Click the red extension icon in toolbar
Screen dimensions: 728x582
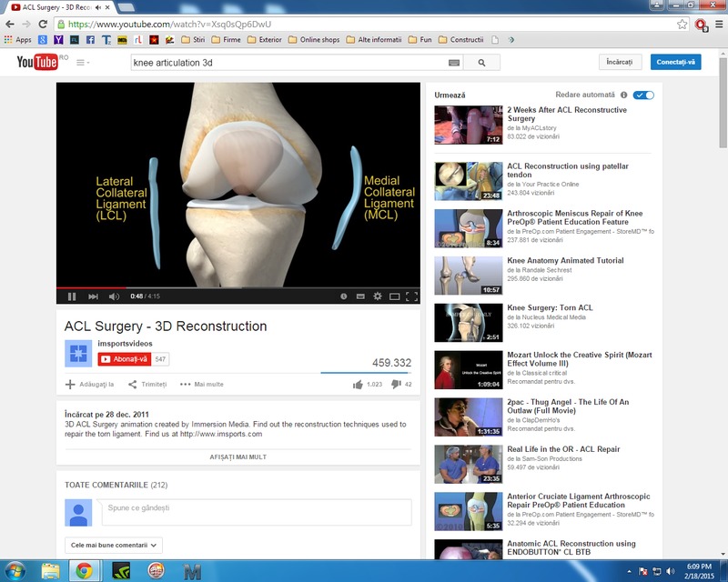click(x=701, y=25)
